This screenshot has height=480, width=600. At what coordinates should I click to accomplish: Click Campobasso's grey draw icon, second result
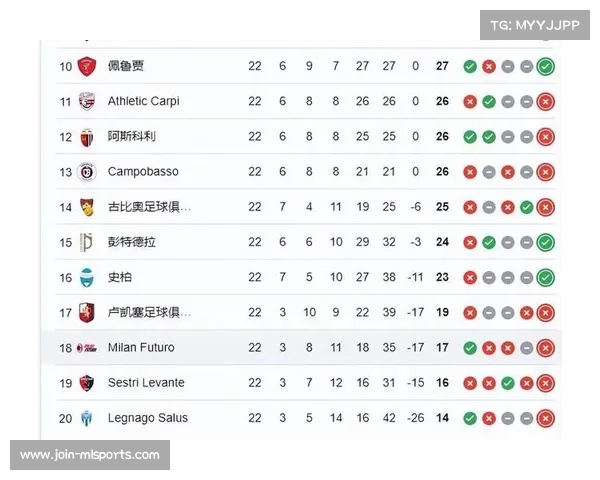(x=489, y=172)
